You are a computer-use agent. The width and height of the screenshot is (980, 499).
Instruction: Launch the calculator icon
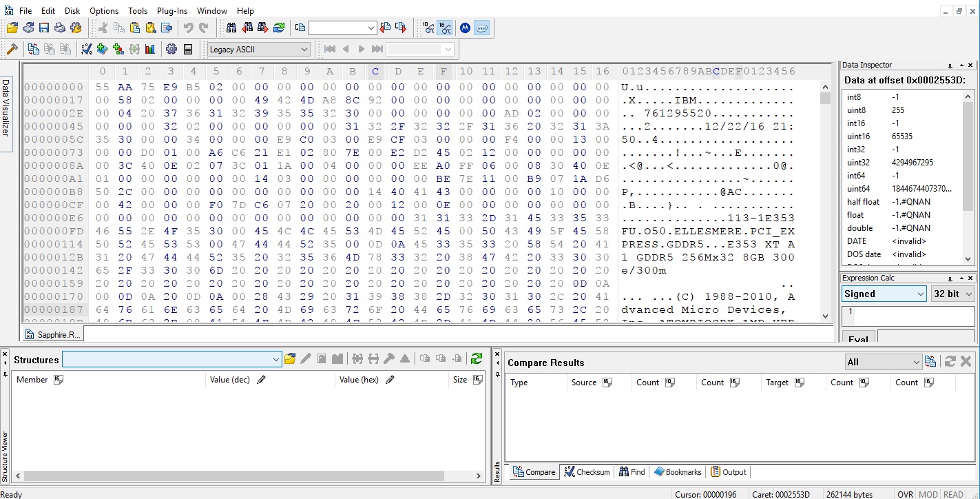tap(188, 49)
